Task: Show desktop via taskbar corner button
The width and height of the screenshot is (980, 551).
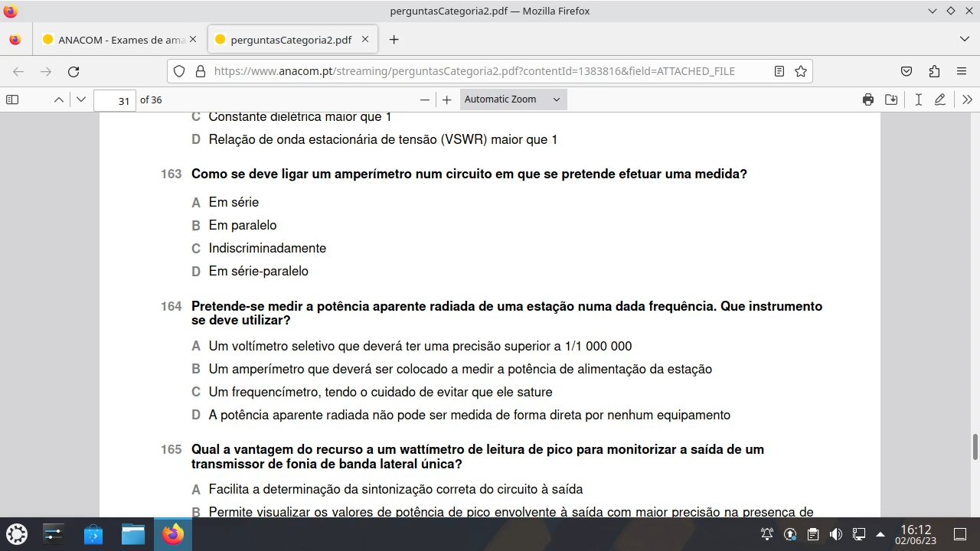Action: pos(960,534)
